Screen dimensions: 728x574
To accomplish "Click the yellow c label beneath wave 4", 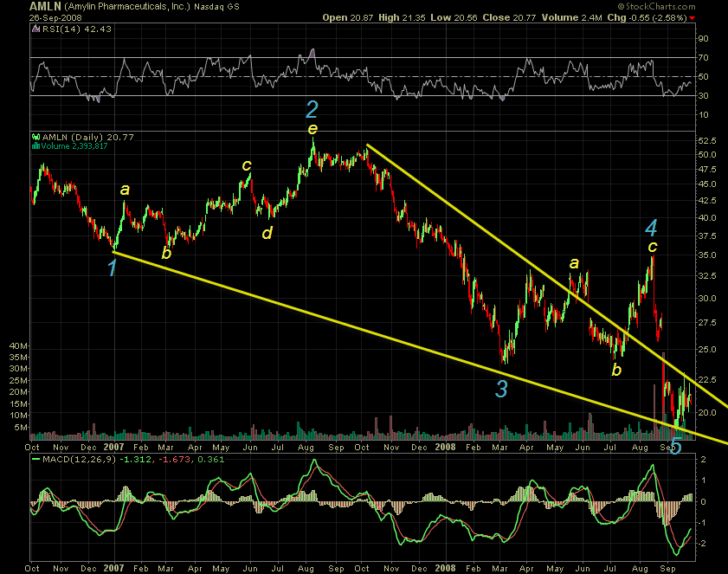I will 653,247.
